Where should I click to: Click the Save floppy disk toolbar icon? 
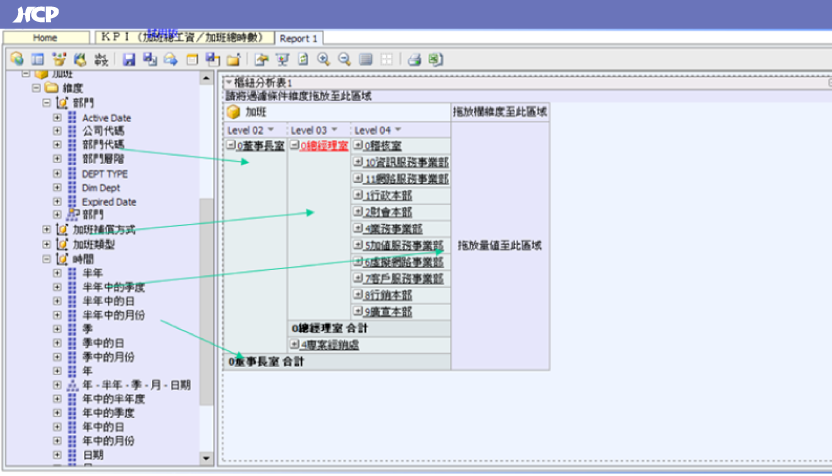(129, 59)
